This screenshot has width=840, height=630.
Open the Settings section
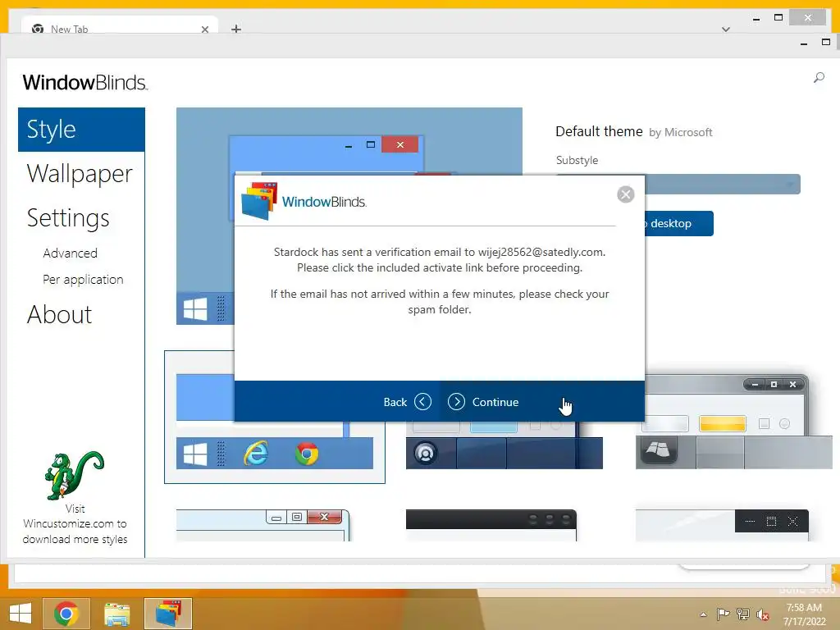point(68,218)
